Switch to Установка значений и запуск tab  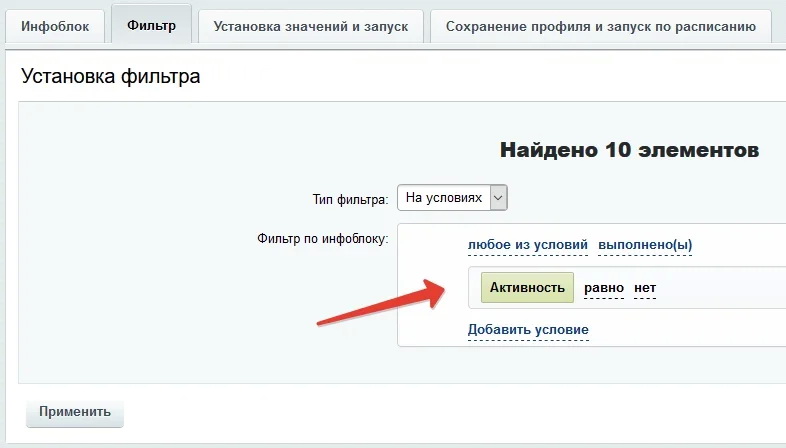(311, 27)
